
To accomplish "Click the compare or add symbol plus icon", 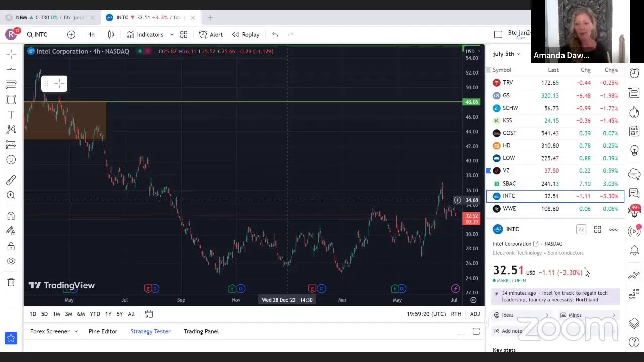I will click(71, 35).
